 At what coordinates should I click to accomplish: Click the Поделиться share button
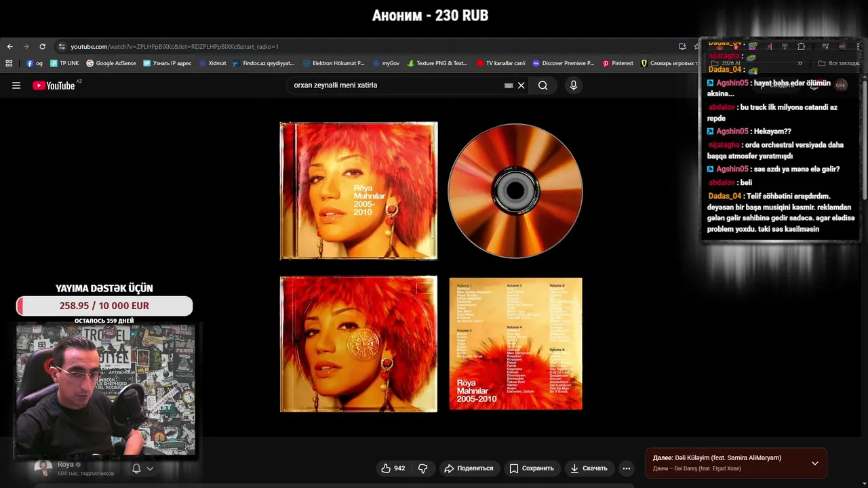coord(469,468)
